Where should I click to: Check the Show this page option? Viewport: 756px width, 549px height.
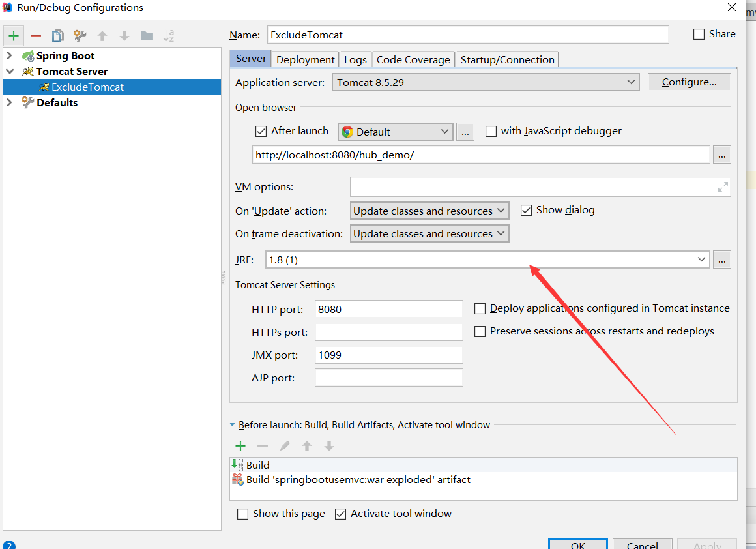pos(242,514)
